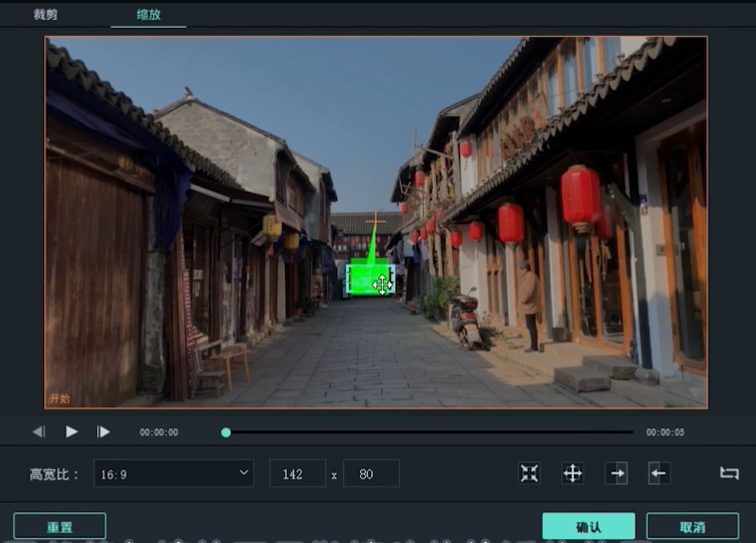Play the video preview
The width and height of the screenshot is (756, 543).
pos(71,431)
